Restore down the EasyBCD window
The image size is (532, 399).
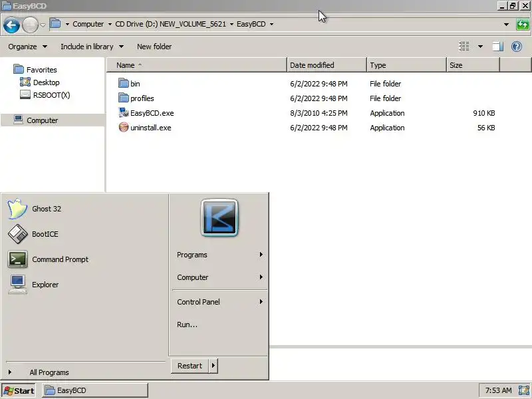(513, 6)
